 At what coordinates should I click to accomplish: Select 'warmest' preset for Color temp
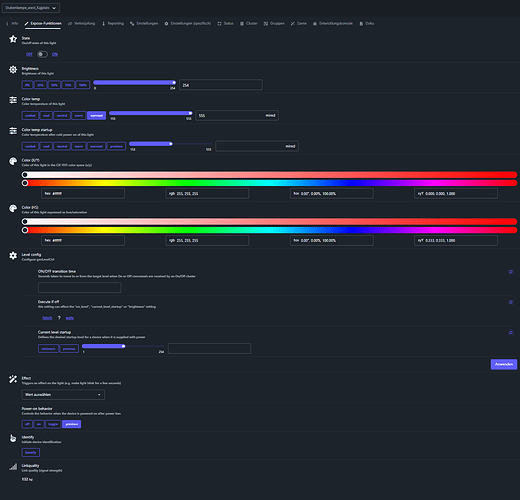(97, 115)
